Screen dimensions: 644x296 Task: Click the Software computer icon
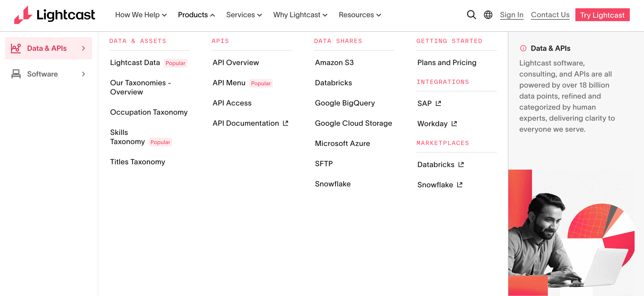(x=16, y=74)
